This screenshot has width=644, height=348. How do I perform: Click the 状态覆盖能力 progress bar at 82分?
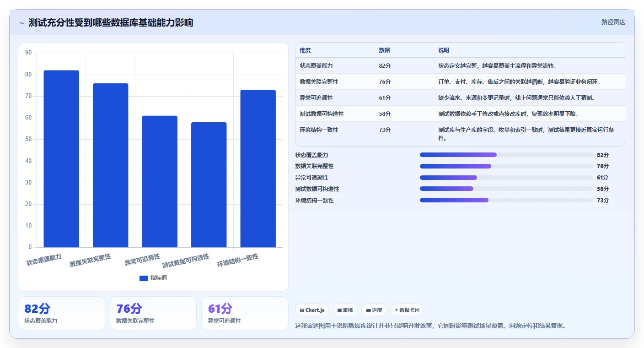[x=506, y=155]
